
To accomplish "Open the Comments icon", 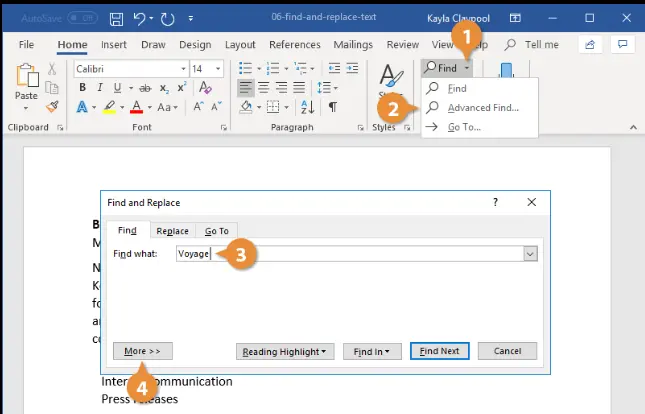I will pyautogui.click(x=622, y=44).
